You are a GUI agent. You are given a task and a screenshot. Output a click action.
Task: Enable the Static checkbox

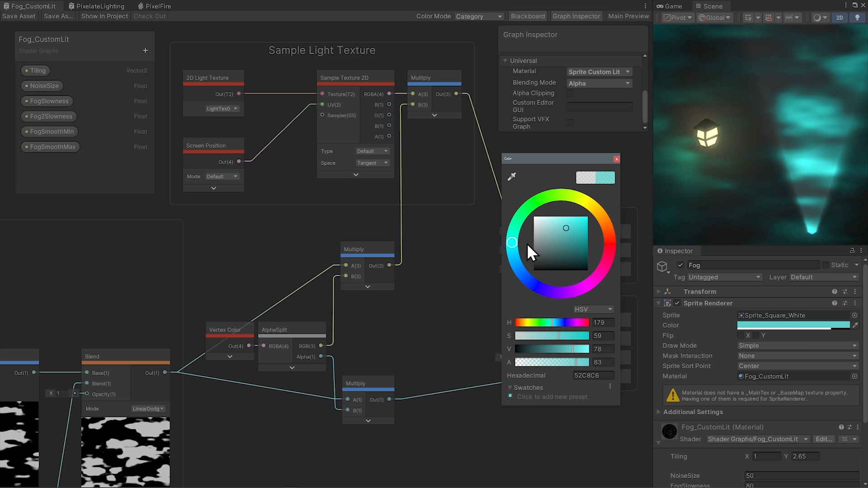[826, 265]
